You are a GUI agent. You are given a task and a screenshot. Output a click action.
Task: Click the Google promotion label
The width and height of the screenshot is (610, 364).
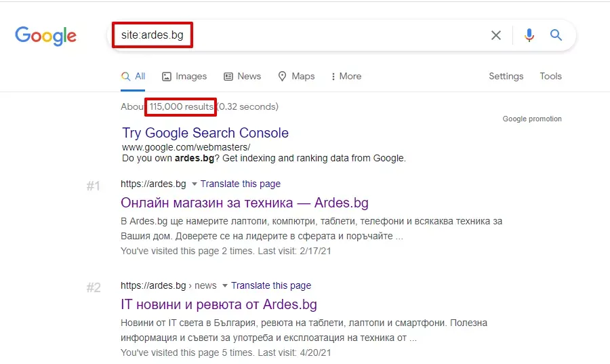pos(532,119)
